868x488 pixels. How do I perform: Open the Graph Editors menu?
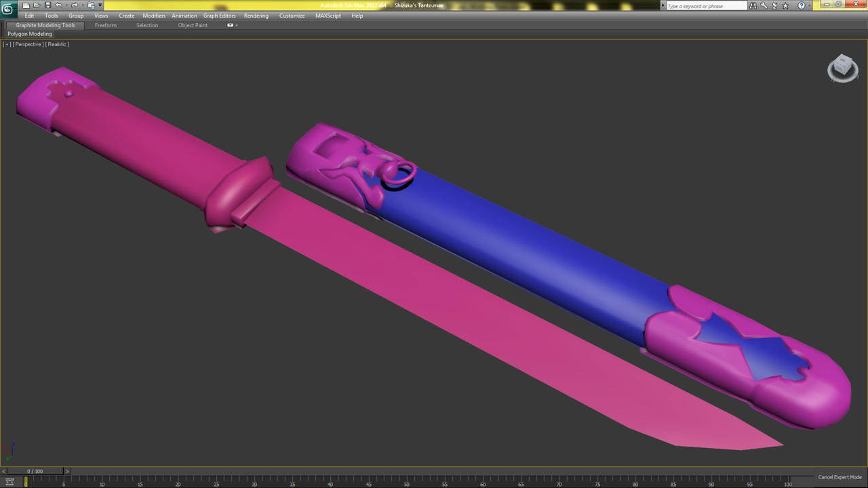pyautogui.click(x=220, y=16)
